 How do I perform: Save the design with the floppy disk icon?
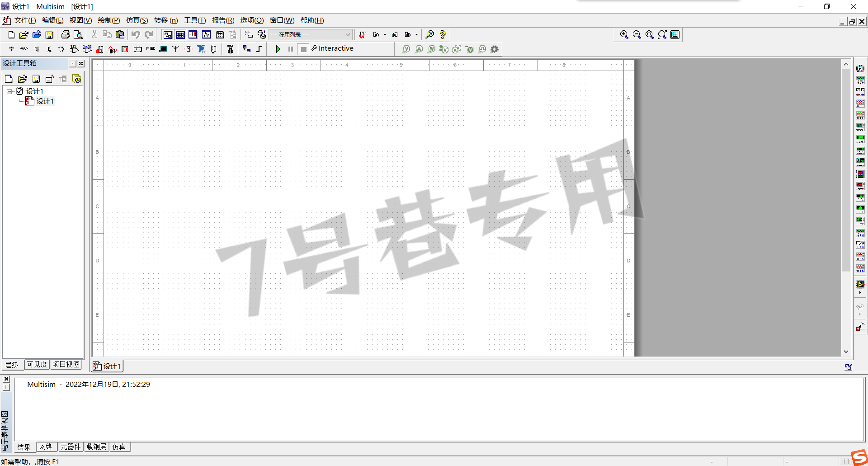point(50,35)
